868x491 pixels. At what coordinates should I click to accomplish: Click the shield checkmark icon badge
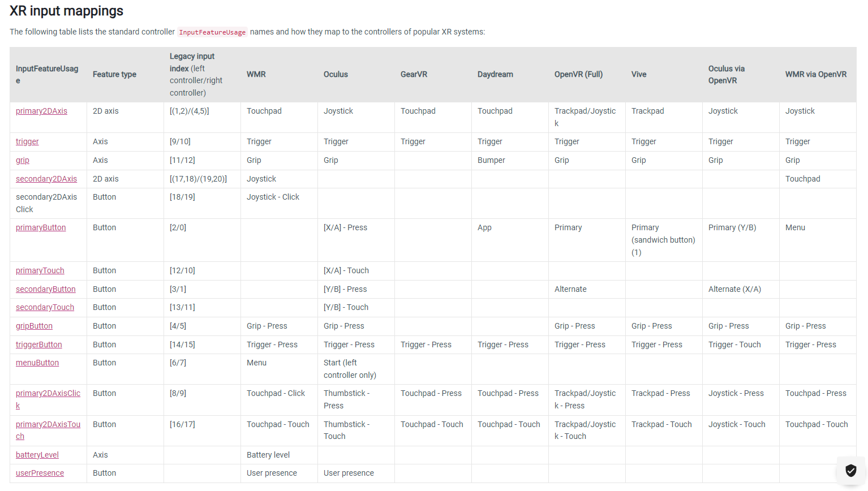pos(851,470)
